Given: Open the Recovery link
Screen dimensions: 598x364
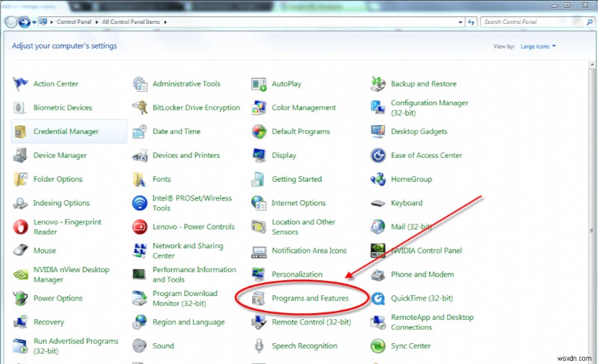Looking at the screenshot, I should click(49, 322).
